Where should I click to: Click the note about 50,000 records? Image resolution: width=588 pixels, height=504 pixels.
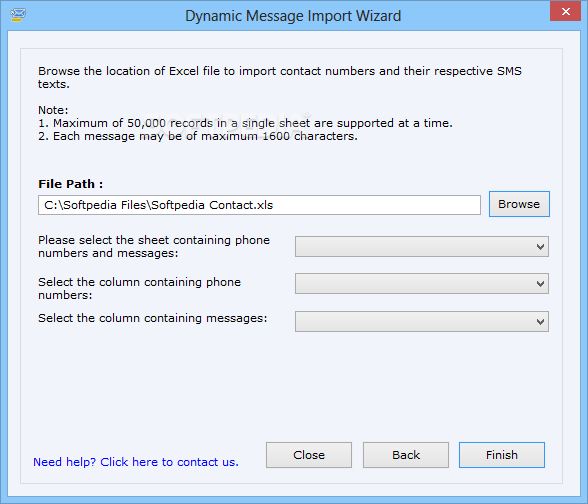point(245,123)
